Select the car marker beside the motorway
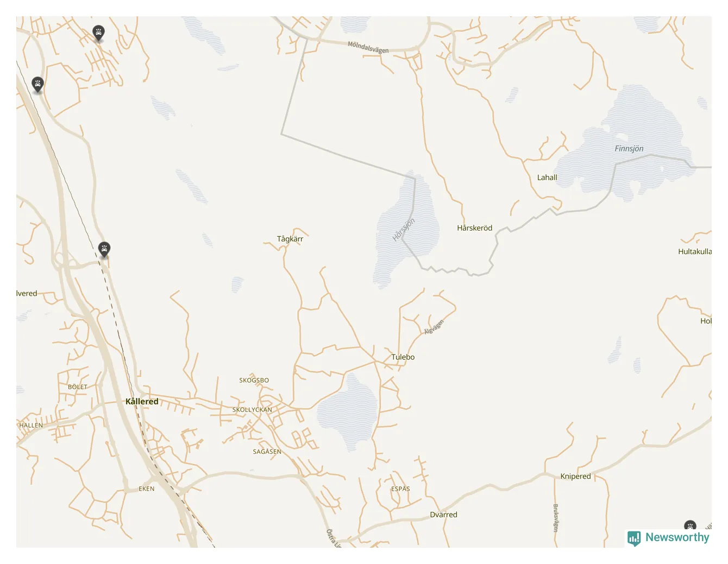This screenshot has height=564, width=728. 37,84
